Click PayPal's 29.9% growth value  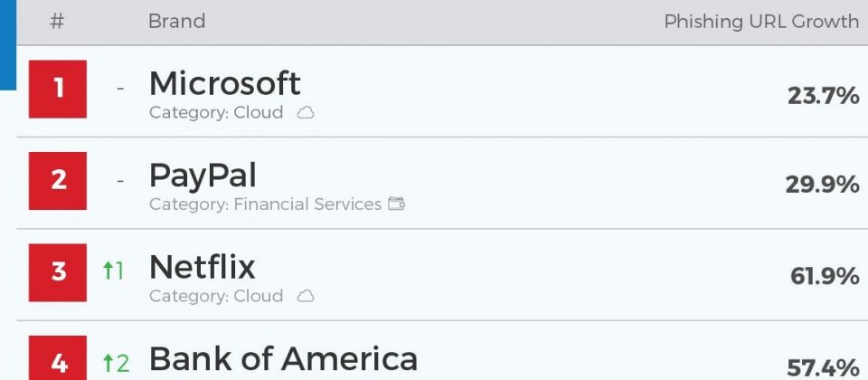[822, 185]
